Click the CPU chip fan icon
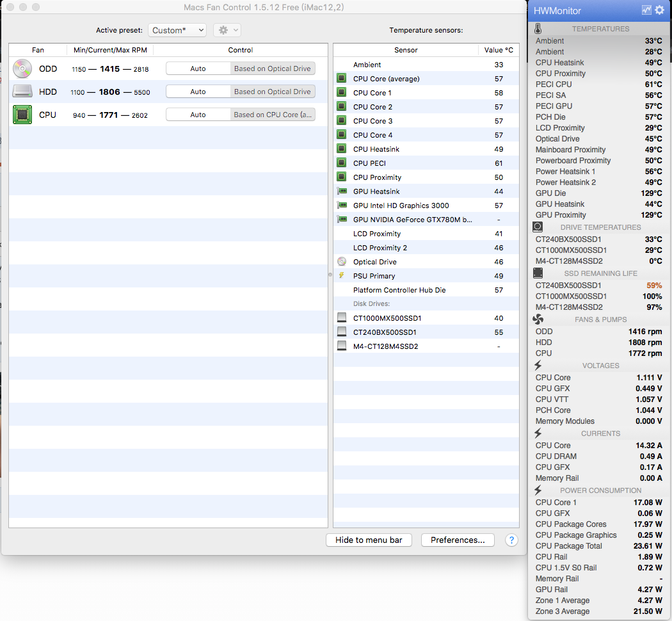Screen dimensions: 672x621 [22, 115]
